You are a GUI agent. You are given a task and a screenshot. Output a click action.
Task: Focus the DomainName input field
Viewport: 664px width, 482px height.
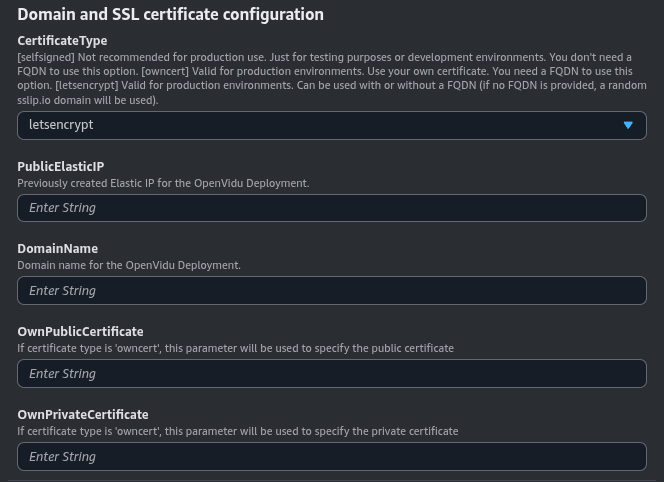[331, 291]
